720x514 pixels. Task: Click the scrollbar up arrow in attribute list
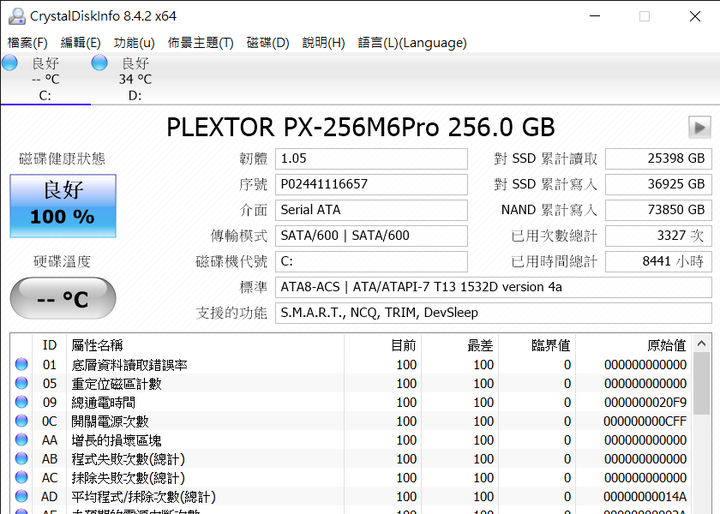click(x=701, y=343)
